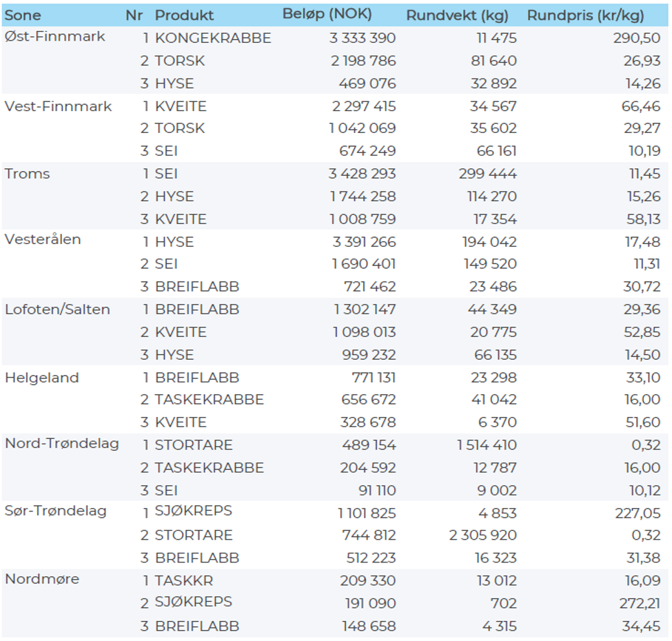Viewport: 672px width, 641px height.
Task: Click the 3 428 293 amount value
Action: tap(362, 174)
